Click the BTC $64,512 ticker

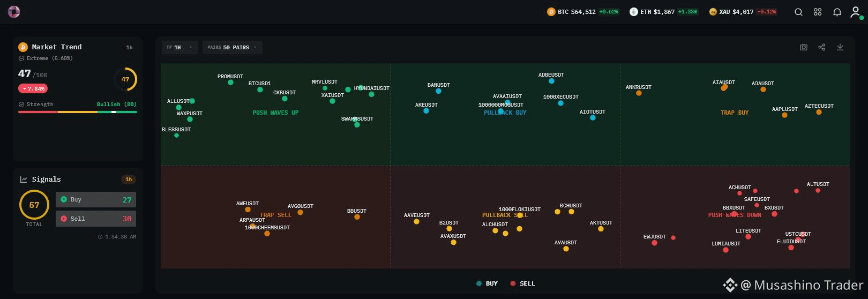(582, 12)
